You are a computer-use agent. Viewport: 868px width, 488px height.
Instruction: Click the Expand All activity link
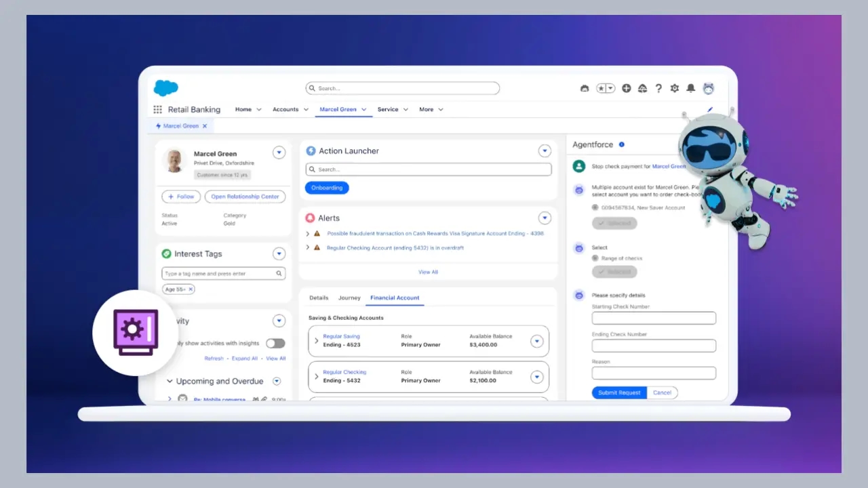245,359
